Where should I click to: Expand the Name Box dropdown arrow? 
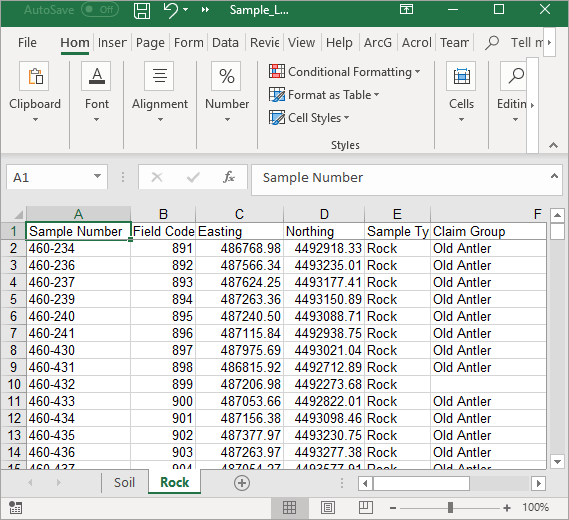97,176
